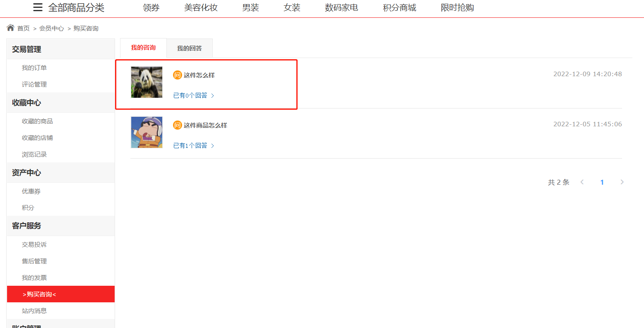Open 领券 in top navigation
The image size is (644, 328).
pos(151,7)
